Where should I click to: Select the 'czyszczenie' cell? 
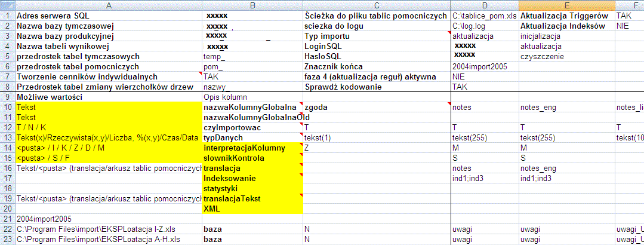(x=567, y=56)
